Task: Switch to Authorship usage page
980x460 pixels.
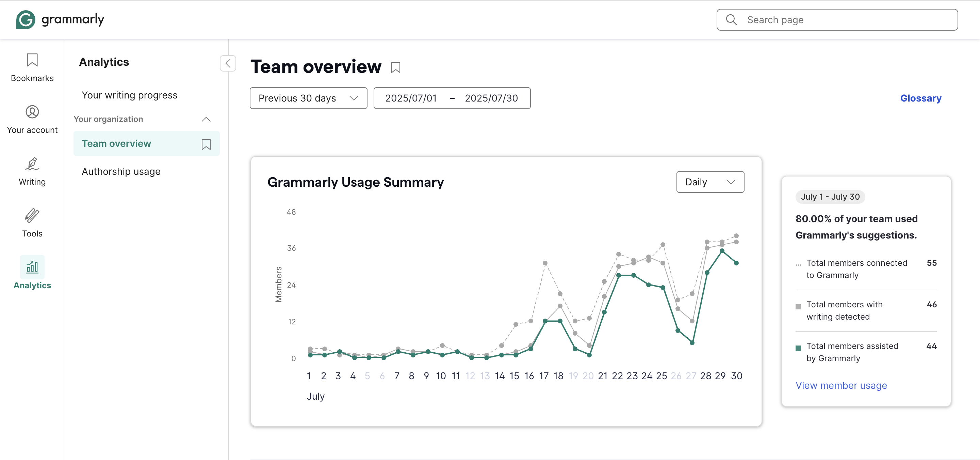Action: (121, 171)
